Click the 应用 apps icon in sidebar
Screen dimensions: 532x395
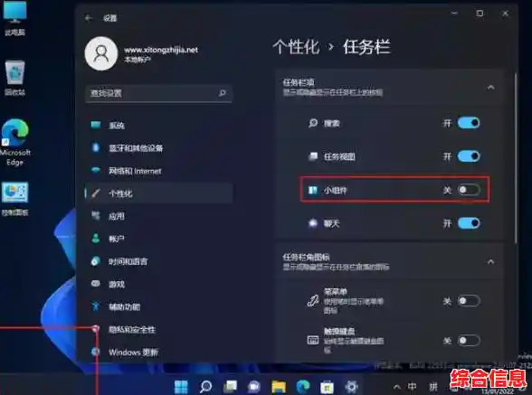pyautogui.click(x=96, y=215)
